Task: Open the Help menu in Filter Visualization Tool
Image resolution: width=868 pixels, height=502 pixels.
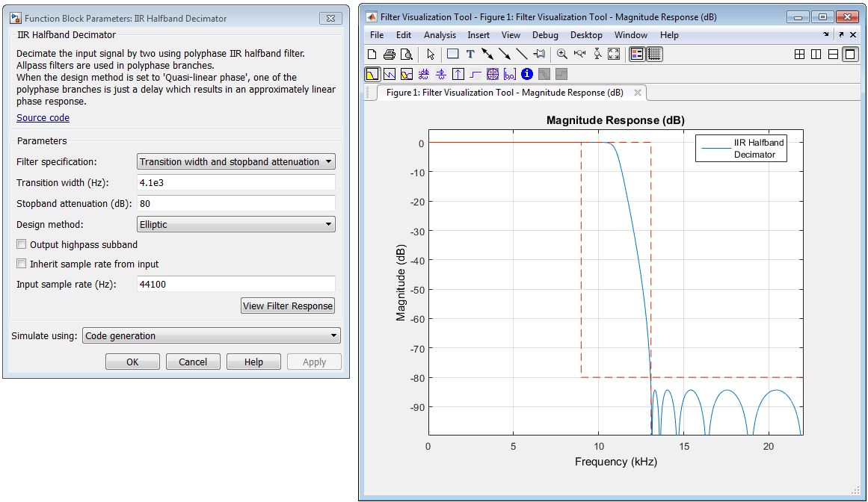Action: tap(669, 35)
